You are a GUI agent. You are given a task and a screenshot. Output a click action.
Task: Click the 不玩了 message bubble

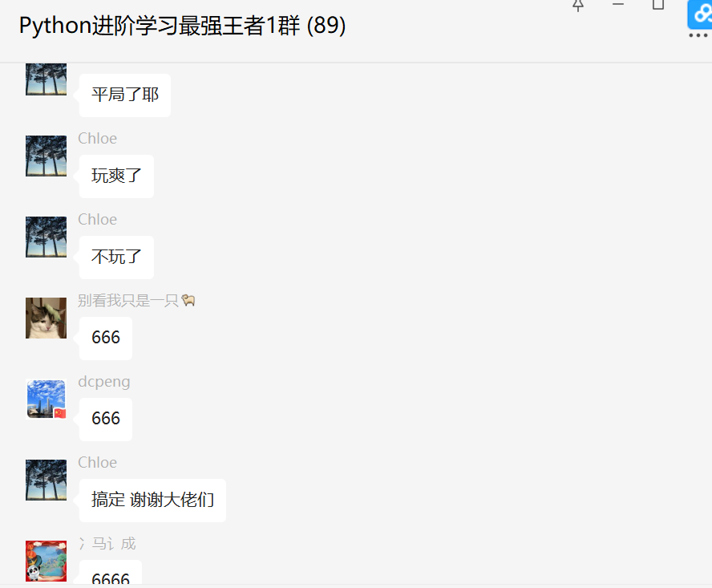pos(116,257)
